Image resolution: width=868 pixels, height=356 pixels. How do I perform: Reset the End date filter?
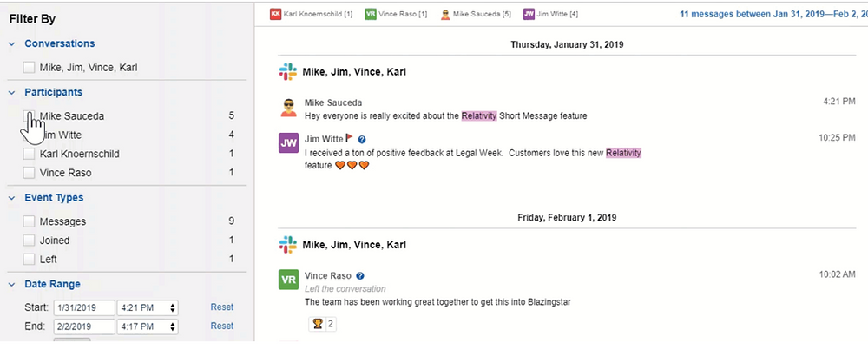(x=221, y=326)
